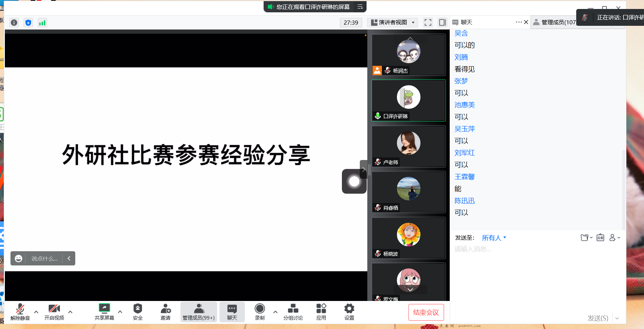Check the green network signal icon
The width and height of the screenshot is (644, 329).
[x=42, y=22]
